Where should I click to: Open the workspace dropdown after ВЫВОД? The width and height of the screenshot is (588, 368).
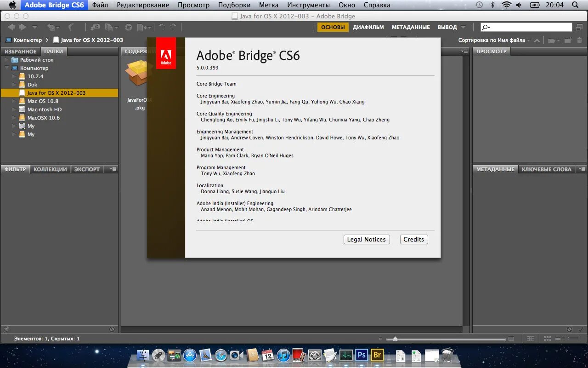[463, 28]
